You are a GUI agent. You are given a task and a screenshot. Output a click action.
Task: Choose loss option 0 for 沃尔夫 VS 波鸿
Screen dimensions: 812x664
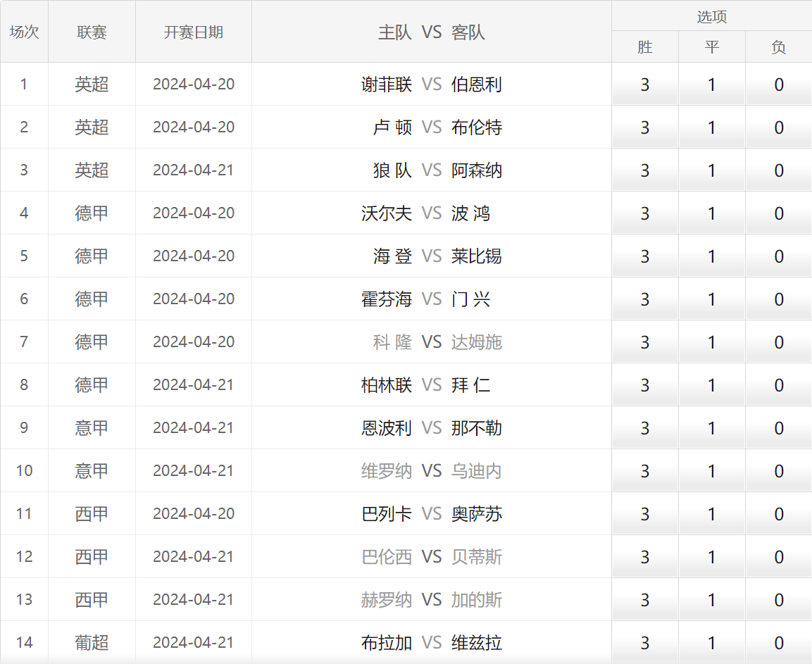click(779, 213)
